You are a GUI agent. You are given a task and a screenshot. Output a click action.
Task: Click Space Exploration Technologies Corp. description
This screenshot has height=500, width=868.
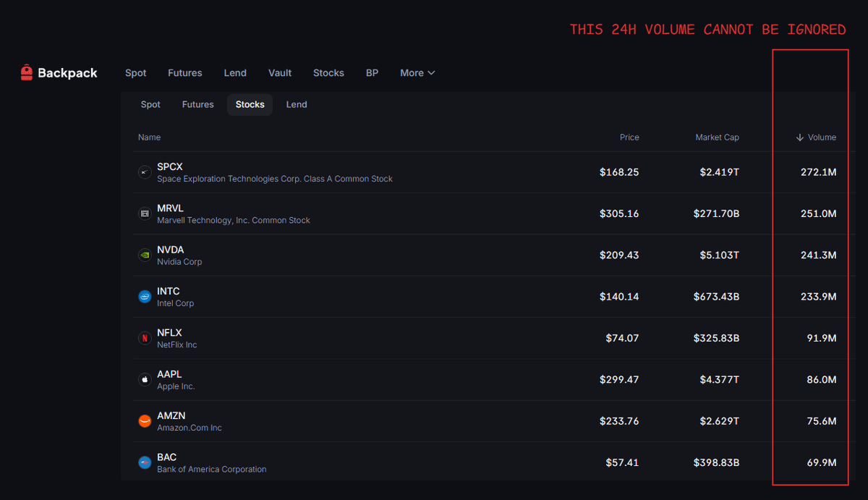coord(275,179)
